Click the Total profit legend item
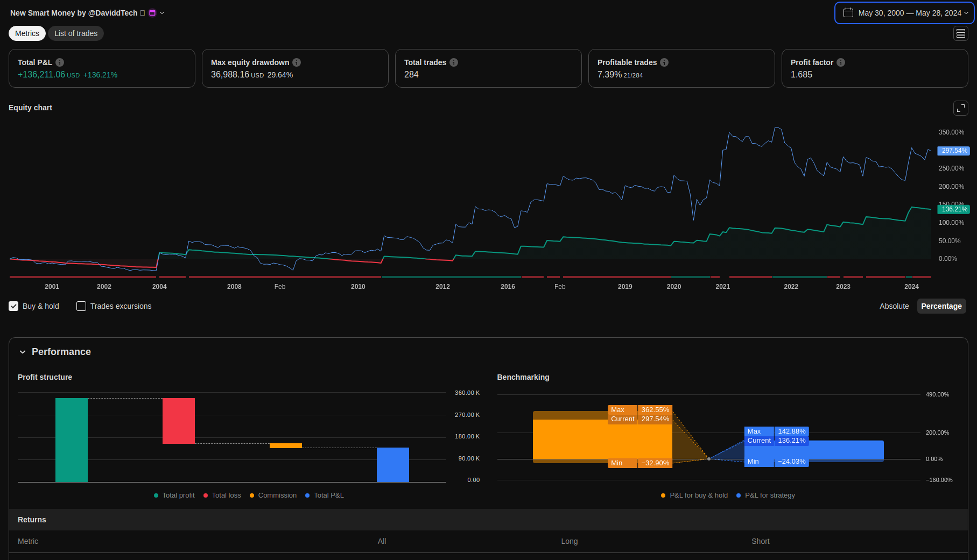977x560 pixels. pyautogui.click(x=174, y=495)
